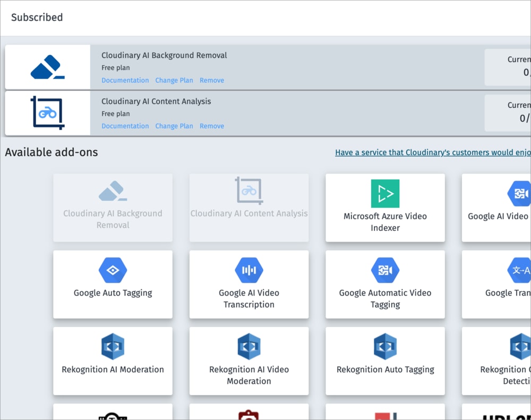This screenshot has width=531, height=420.
Task: Click Change Plan for AI Background Removal
Action: [174, 80]
